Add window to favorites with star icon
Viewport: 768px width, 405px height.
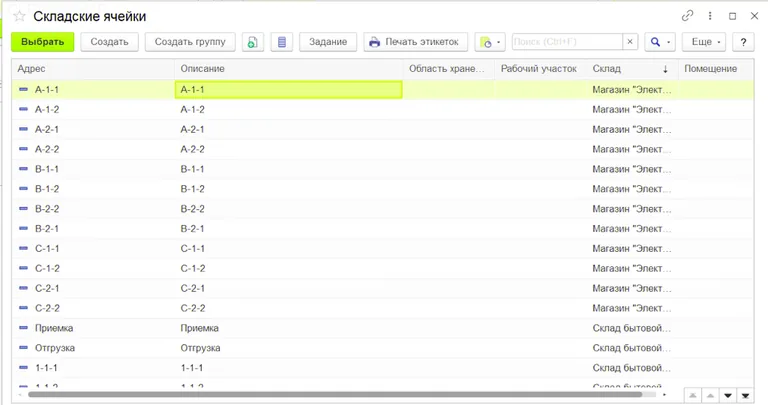(x=19, y=16)
